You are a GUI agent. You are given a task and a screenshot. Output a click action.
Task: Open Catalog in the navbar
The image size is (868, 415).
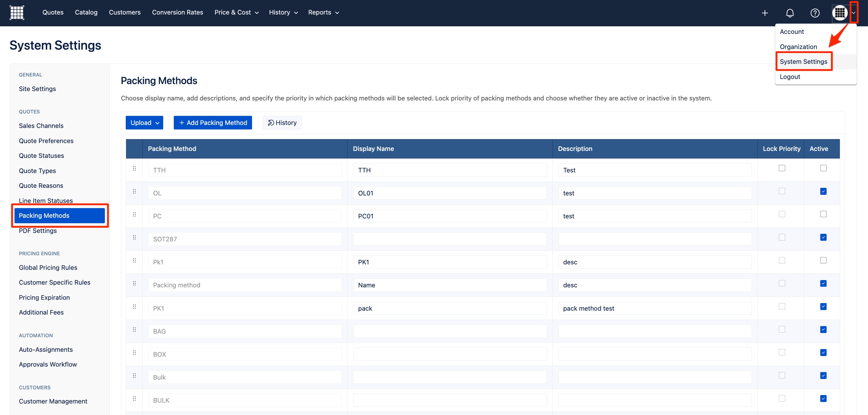(x=86, y=12)
